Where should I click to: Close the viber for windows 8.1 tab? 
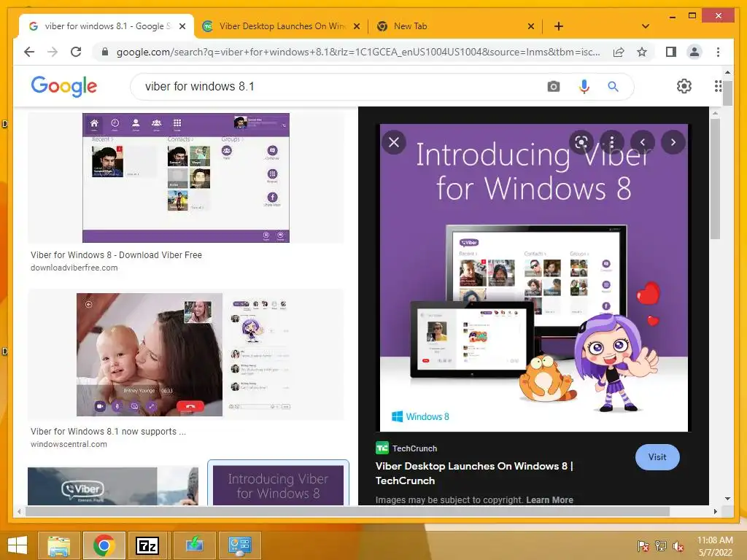coord(182,26)
